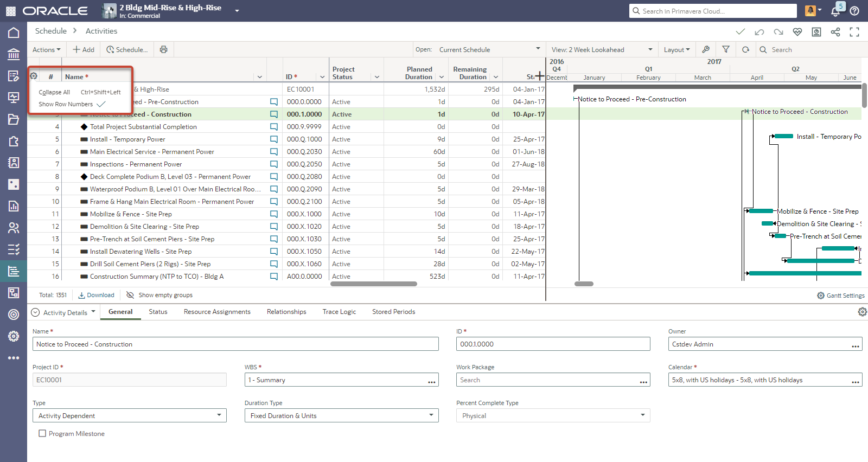Click the Schedule... button

point(127,49)
